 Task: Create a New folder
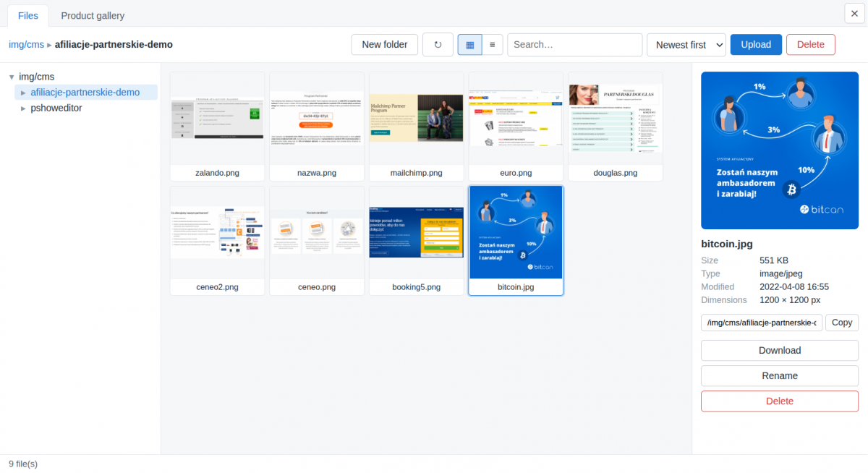(x=385, y=45)
